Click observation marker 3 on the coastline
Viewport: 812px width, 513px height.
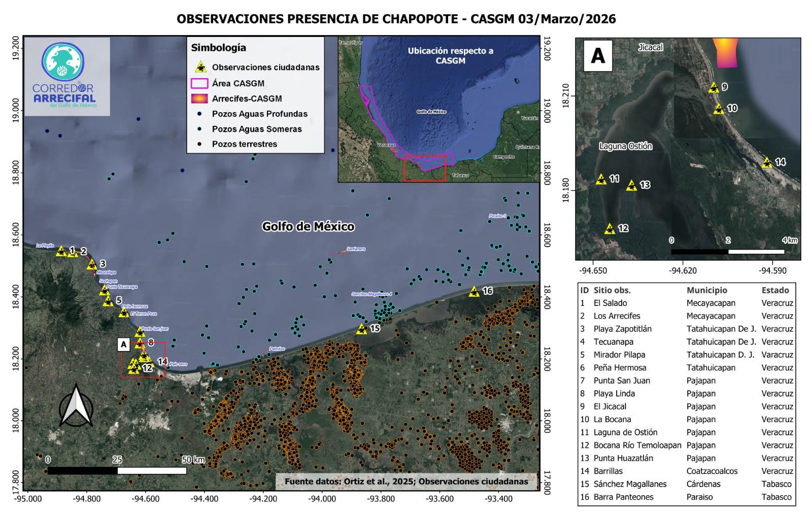tap(92, 264)
